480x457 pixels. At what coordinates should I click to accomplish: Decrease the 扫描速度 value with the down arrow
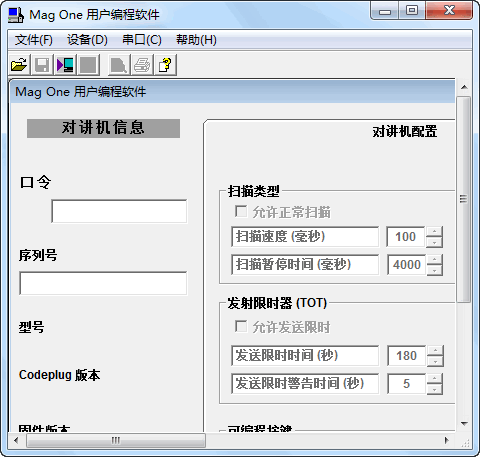[434, 242]
